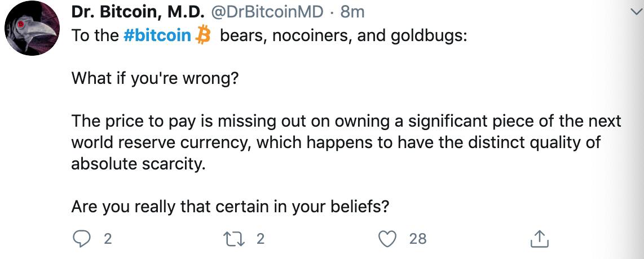Click the retweet count of 2

coord(260,239)
